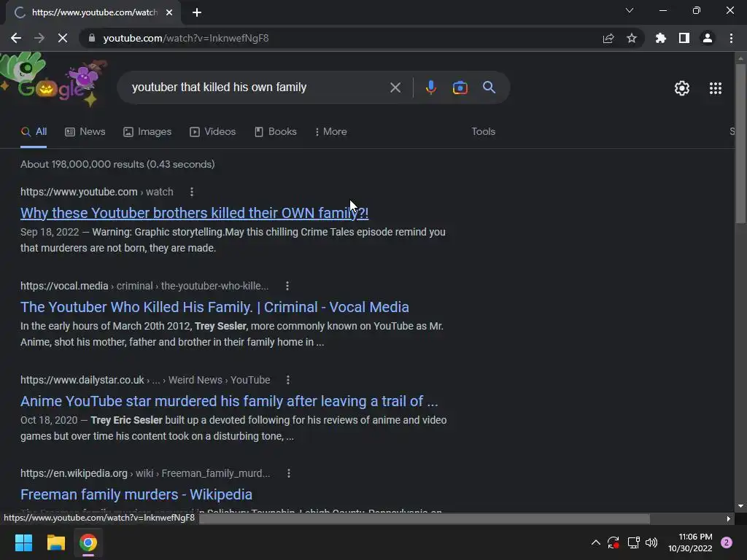Click the browser back arrow
The height and width of the screenshot is (560, 747).
pos(16,38)
